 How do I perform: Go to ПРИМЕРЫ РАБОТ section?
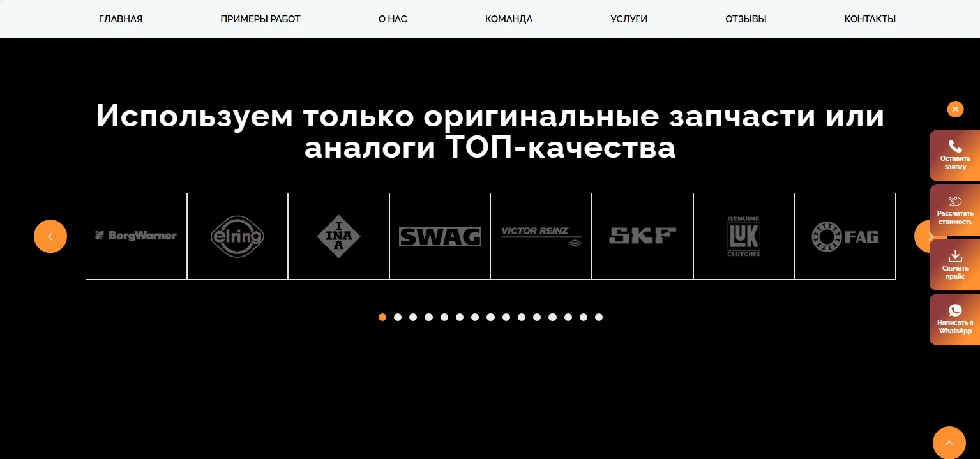point(260,19)
